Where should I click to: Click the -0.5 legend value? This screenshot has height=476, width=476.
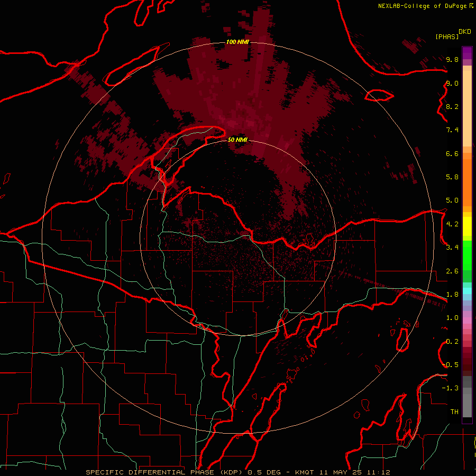click(x=450, y=365)
